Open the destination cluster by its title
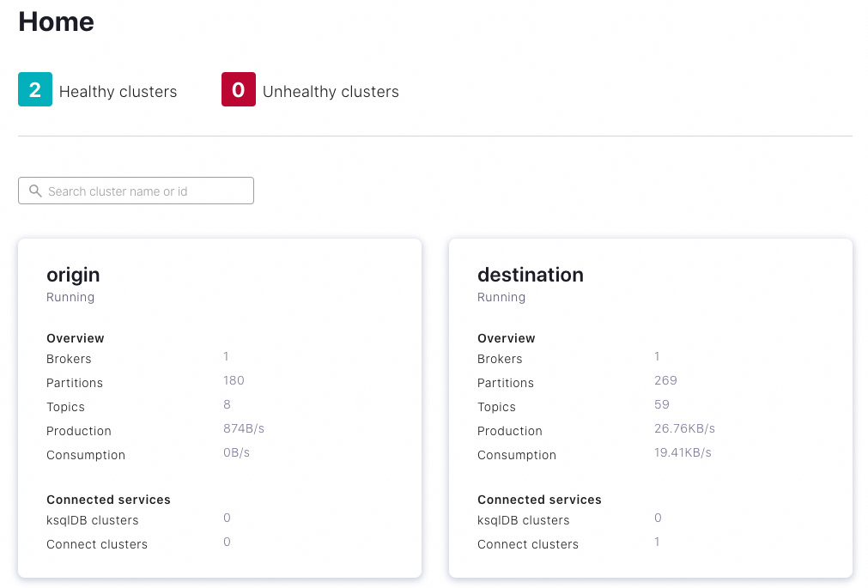The height and width of the screenshot is (588, 868). pyautogui.click(x=530, y=275)
